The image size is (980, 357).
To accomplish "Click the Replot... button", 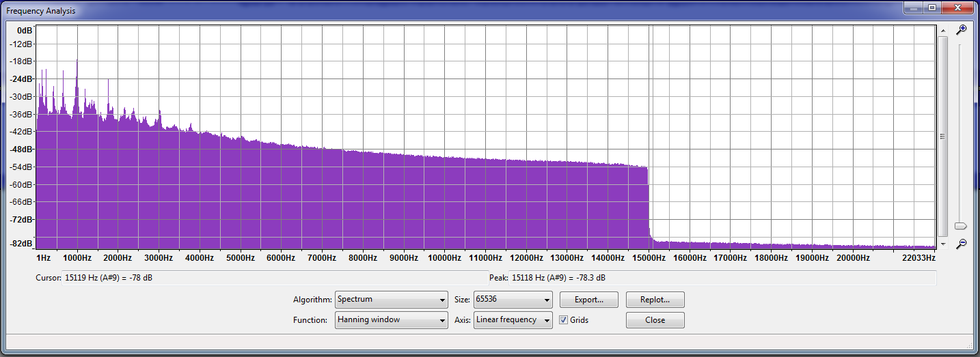I will click(655, 300).
